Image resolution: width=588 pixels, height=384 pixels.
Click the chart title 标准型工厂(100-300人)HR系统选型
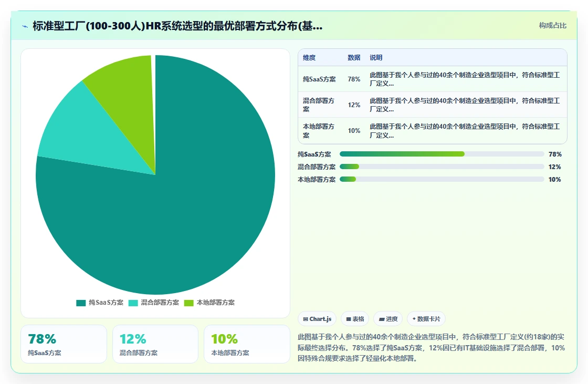point(178,26)
